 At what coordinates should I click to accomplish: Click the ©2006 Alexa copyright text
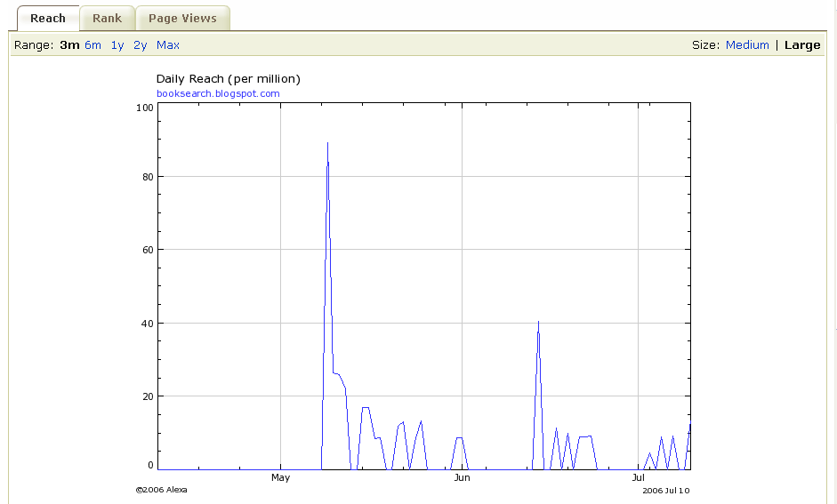[161, 490]
